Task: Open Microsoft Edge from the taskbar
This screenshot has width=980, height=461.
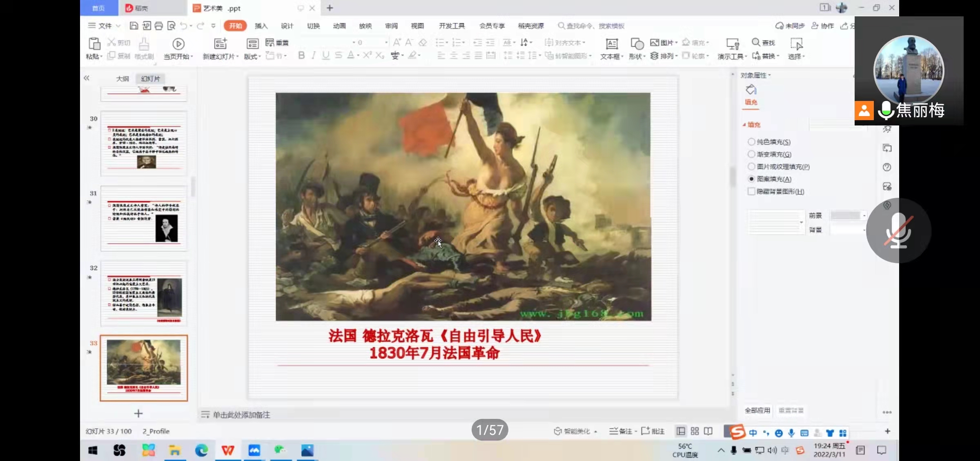Action: (201, 450)
